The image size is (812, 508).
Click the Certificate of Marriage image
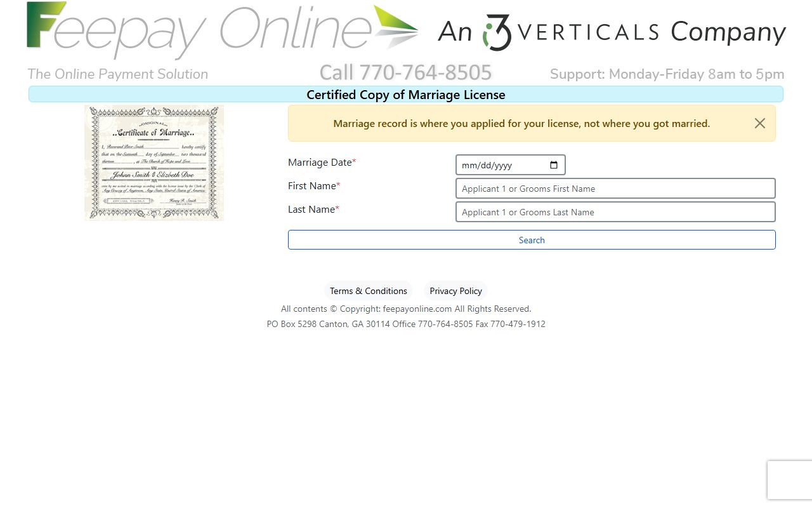click(154, 163)
